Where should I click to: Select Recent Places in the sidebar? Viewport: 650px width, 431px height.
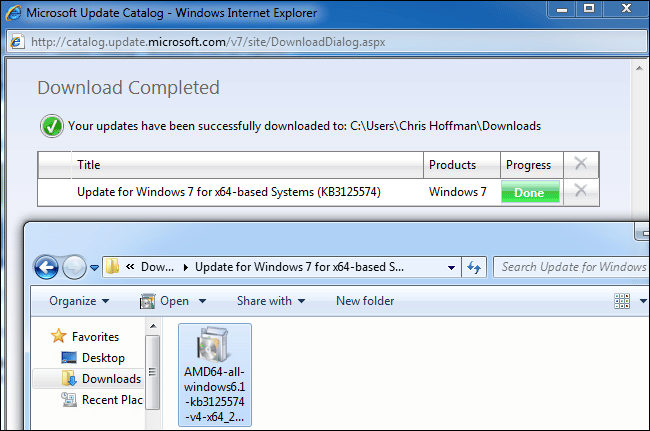[x=108, y=400]
